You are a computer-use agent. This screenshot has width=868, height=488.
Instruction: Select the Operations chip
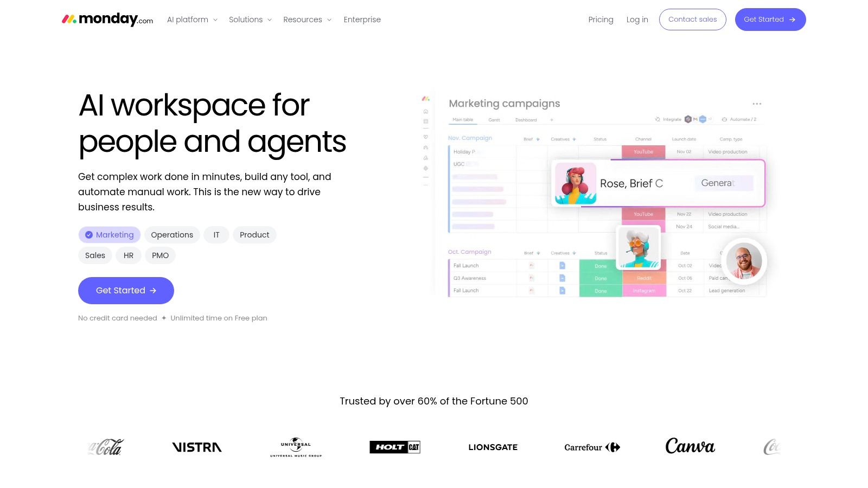[172, 235]
